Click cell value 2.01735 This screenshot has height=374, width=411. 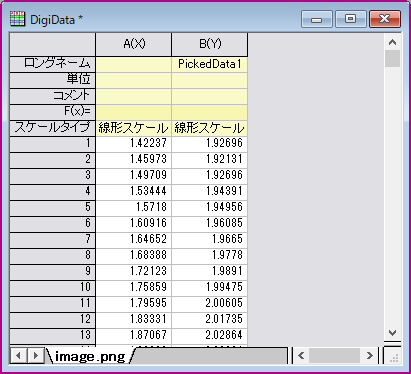click(210, 320)
